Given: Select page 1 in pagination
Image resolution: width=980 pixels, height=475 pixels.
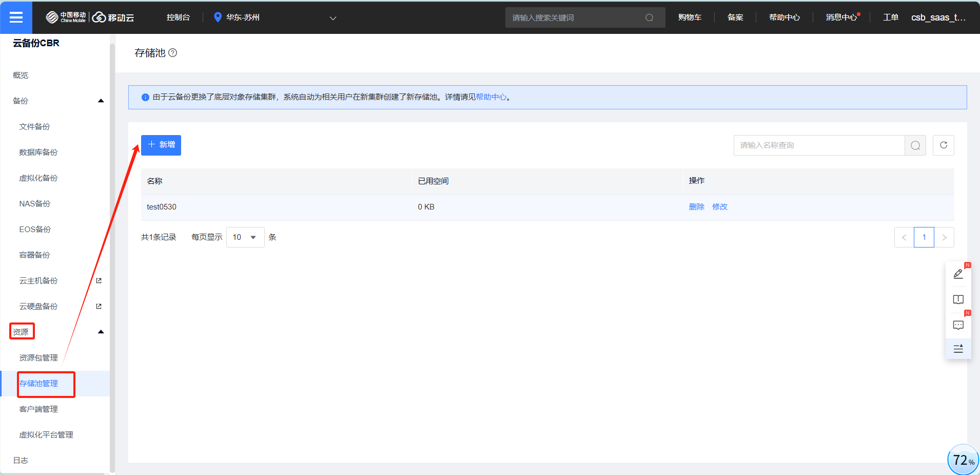Looking at the screenshot, I should [x=924, y=237].
